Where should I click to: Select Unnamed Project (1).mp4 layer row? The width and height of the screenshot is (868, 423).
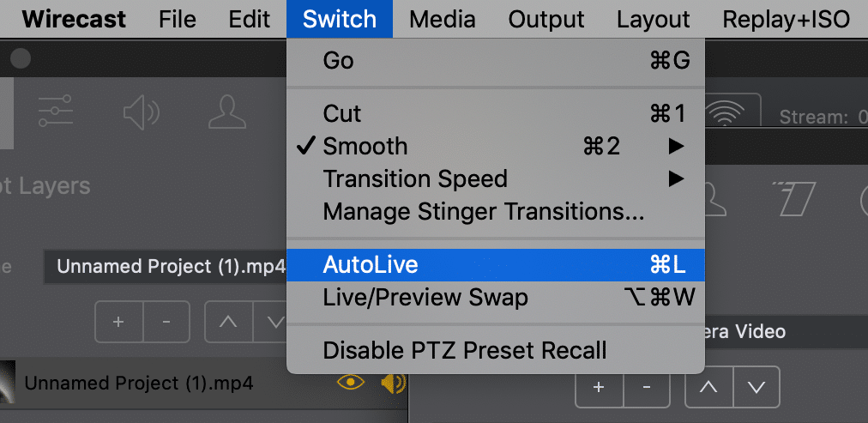(x=204, y=384)
